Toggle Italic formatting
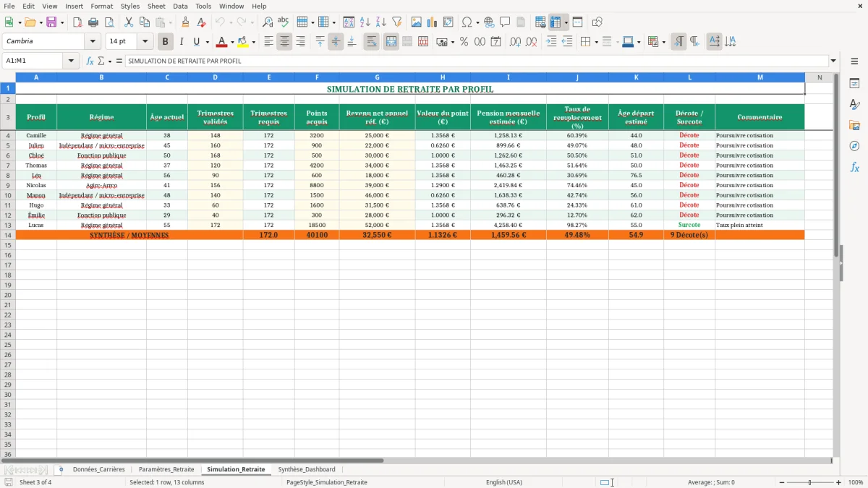 (x=182, y=42)
